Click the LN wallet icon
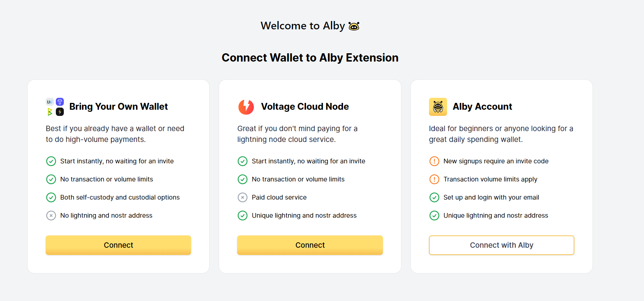 (50, 102)
